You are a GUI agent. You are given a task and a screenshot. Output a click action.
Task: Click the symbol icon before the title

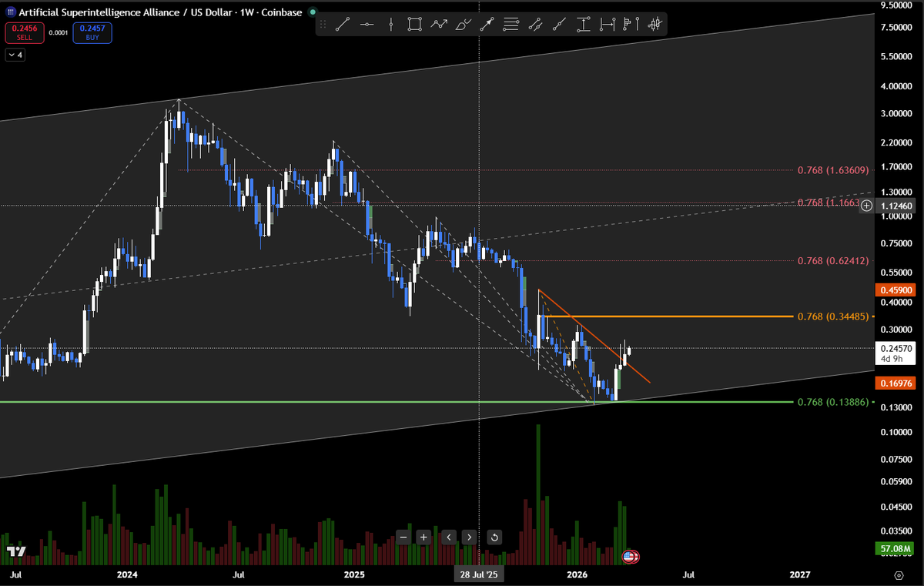point(10,13)
